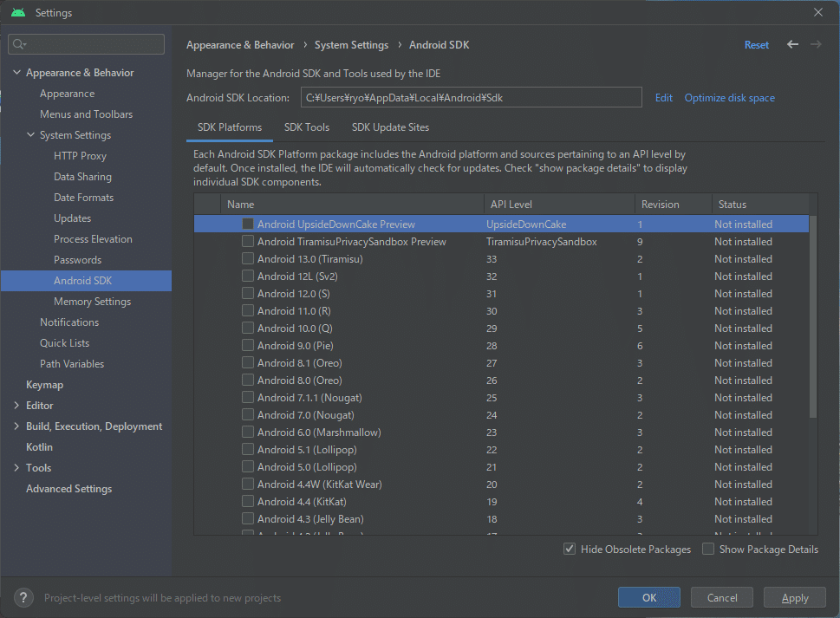This screenshot has height=618, width=840.
Task: Click the Android SDK Location field
Action: (x=471, y=97)
